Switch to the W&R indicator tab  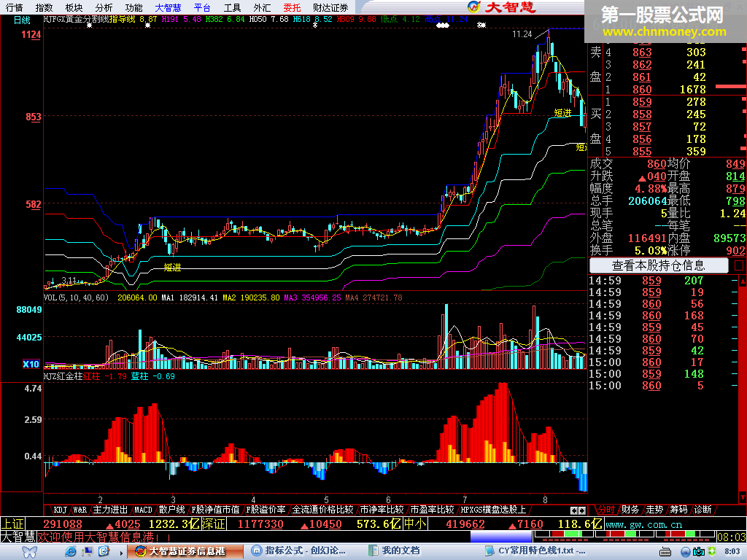pos(80,510)
